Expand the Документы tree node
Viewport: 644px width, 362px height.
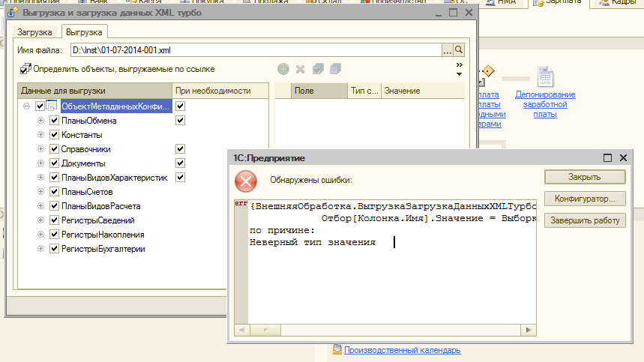pyautogui.click(x=40, y=163)
